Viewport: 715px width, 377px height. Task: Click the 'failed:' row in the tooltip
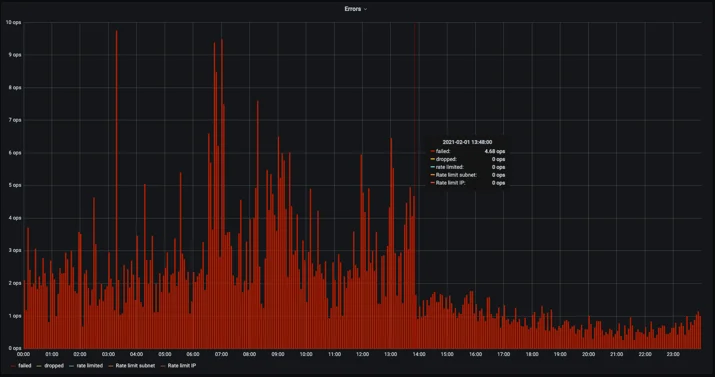pyautogui.click(x=467, y=151)
